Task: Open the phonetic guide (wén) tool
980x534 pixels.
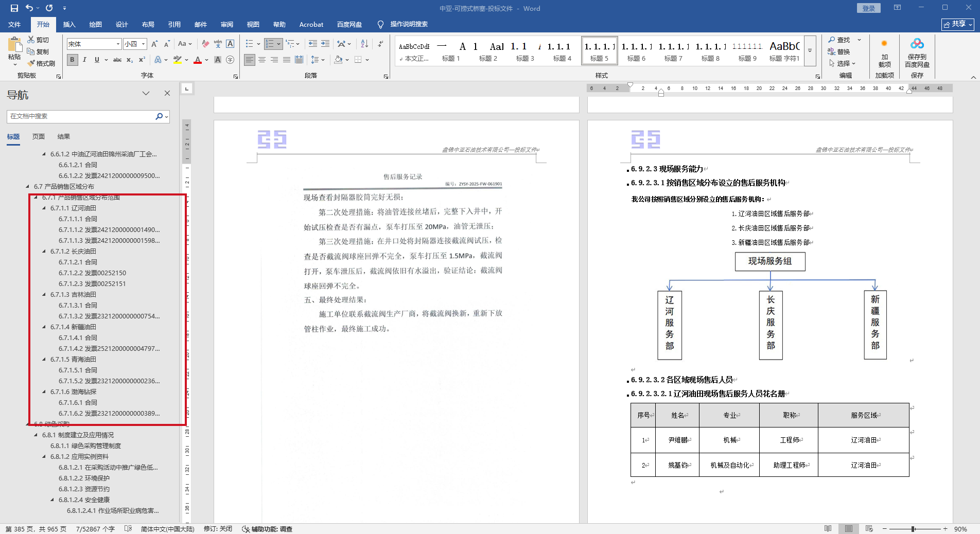Action: tap(218, 44)
